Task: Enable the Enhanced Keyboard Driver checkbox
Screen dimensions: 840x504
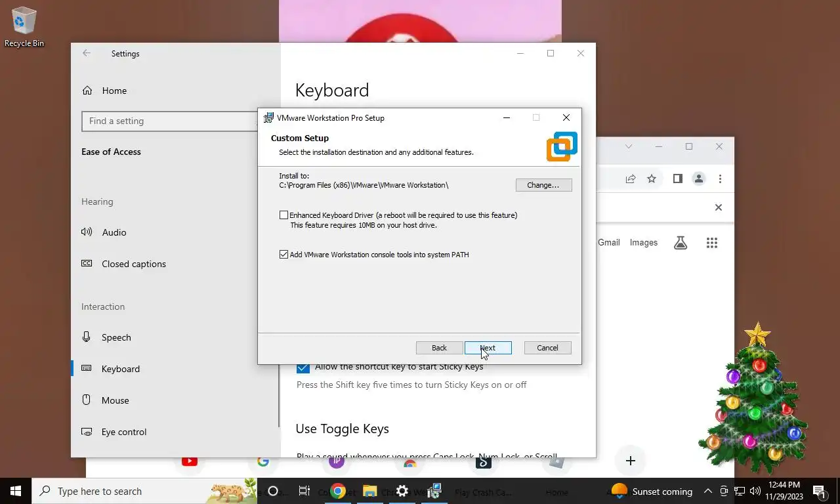Action: [x=283, y=215]
